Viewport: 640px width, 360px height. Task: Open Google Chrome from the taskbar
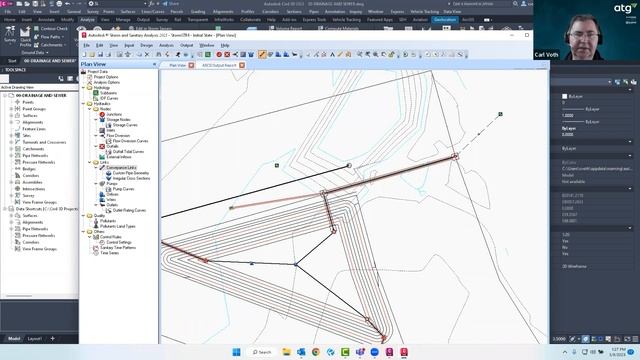(316, 352)
